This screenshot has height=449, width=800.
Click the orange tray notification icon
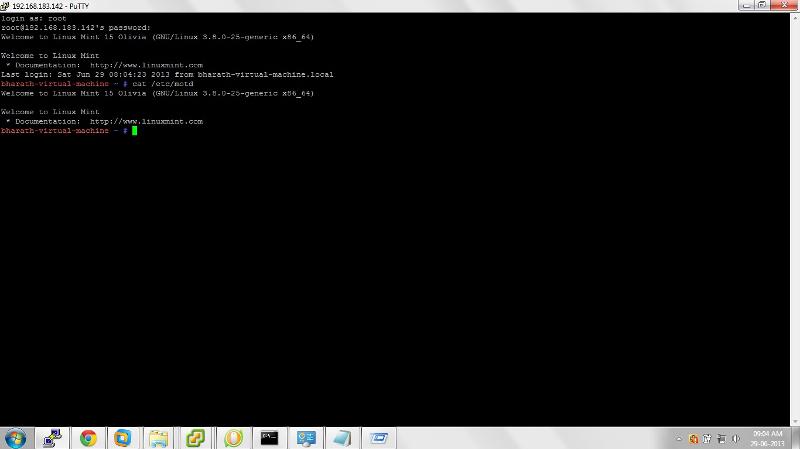pyautogui.click(x=693, y=439)
